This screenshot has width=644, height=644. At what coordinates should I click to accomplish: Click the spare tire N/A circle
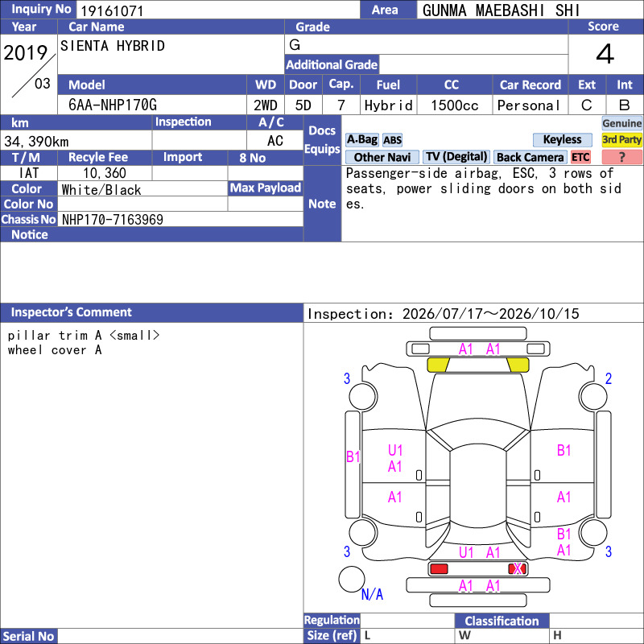352,579
